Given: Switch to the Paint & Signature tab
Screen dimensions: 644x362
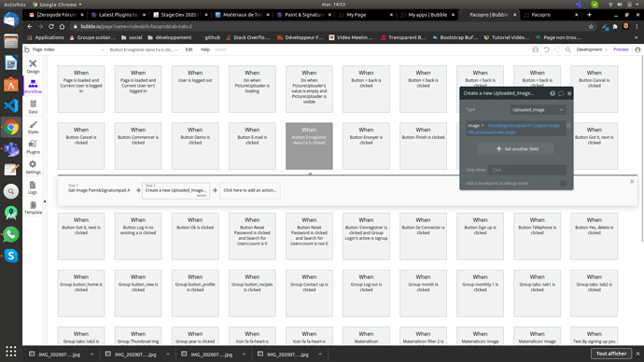Looking at the screenshot, I should click(303, 15).
